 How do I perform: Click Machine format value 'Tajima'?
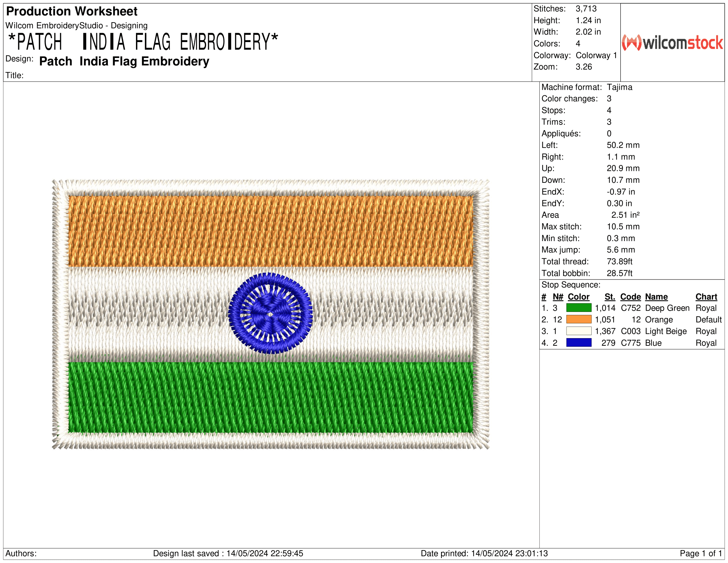click(x=619, y=87)
